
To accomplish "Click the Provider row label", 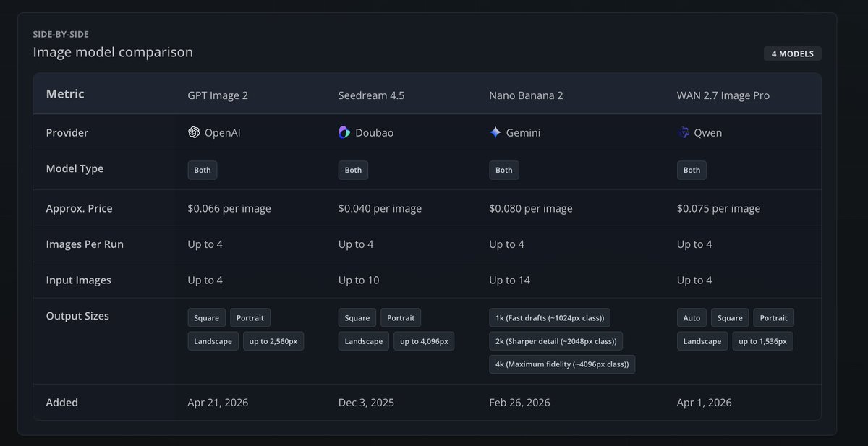I will point(67,132).
